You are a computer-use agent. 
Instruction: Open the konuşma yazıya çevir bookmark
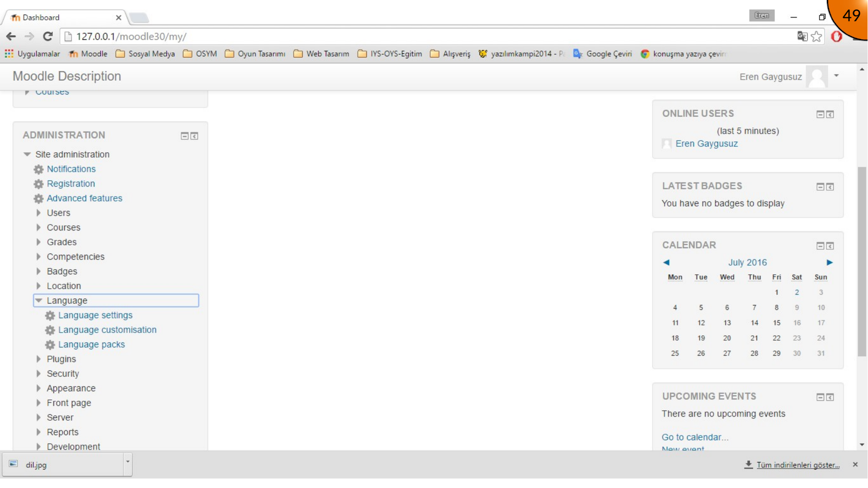coord(683,54)
